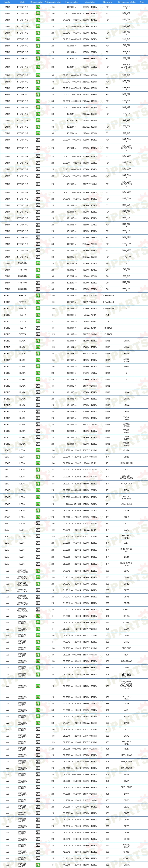Click the Lata produkcji column header

tap(72, 2)
